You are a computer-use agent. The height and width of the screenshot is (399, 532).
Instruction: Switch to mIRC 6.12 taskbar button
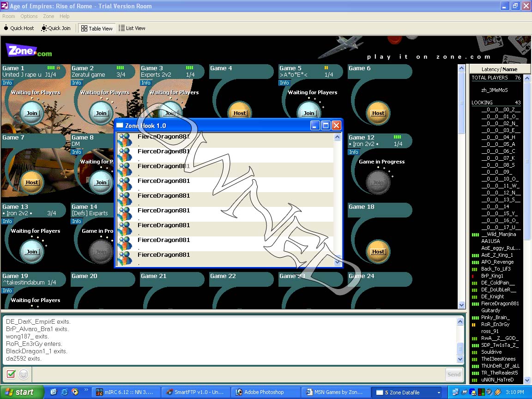point(126,392)
